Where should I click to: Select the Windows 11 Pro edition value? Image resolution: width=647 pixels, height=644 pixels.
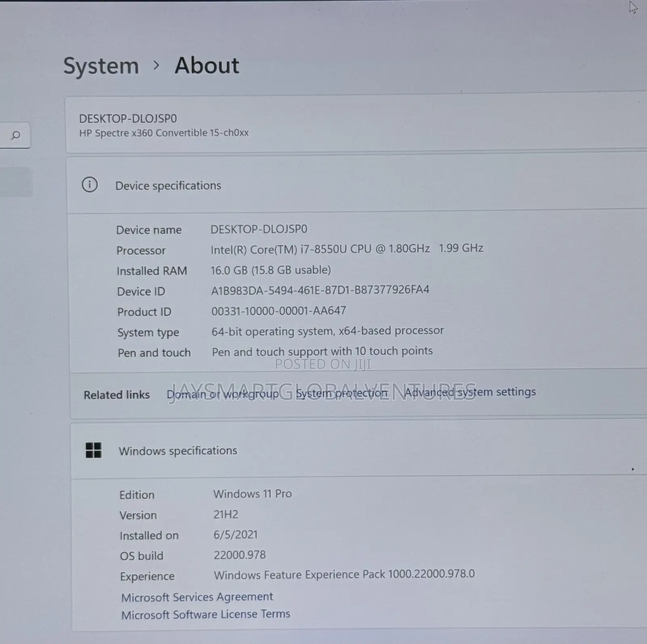(253, 494)
